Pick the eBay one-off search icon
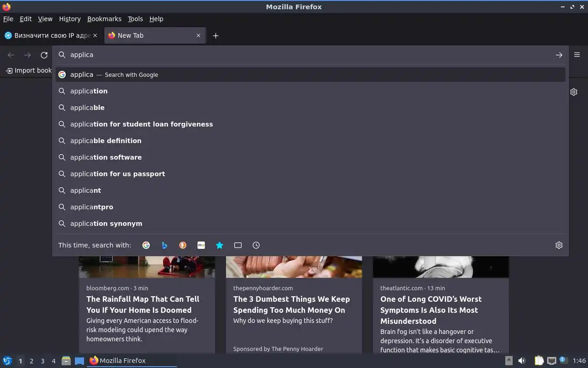Image resolution: width=588 pixels, height=368 pixels. coord(201,245)
